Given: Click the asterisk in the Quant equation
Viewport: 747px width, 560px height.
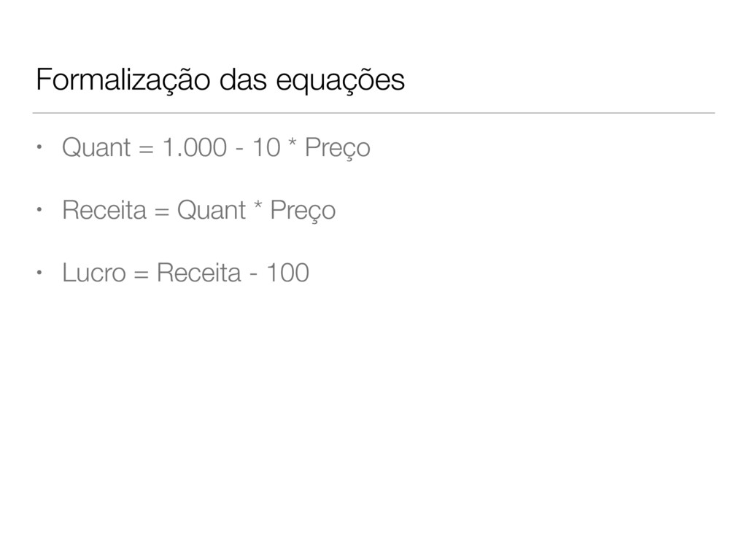Looking at the screenshot, I should click(293, 142).
